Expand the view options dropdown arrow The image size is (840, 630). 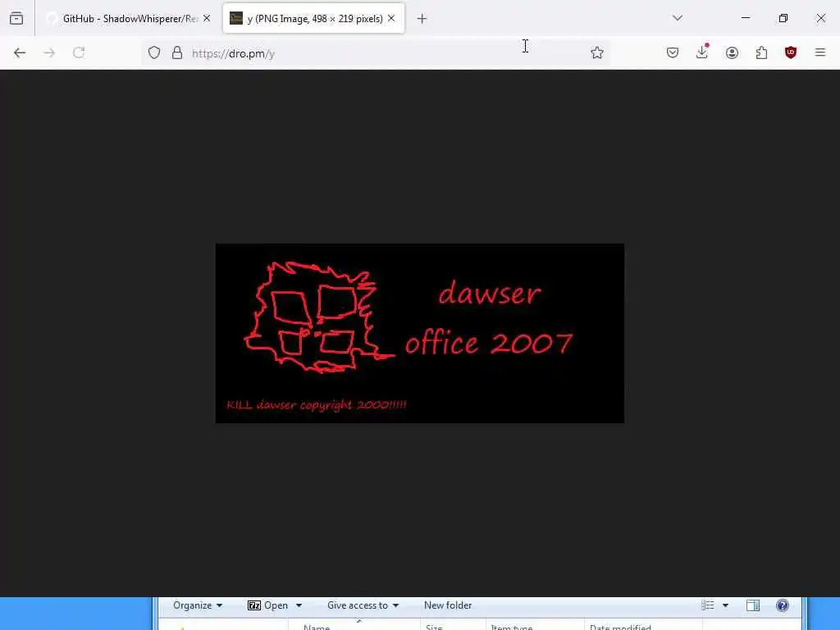click(x=725, y=605)
